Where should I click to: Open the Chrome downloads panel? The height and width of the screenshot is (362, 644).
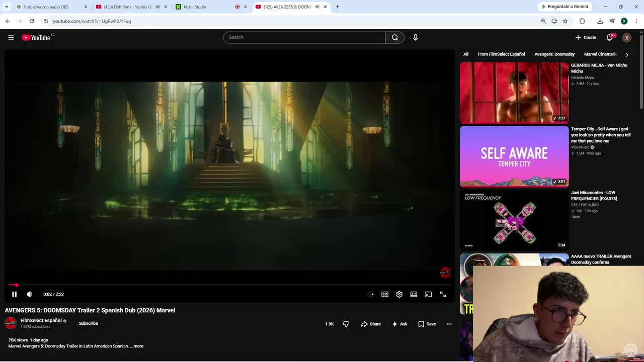(600, 21)
